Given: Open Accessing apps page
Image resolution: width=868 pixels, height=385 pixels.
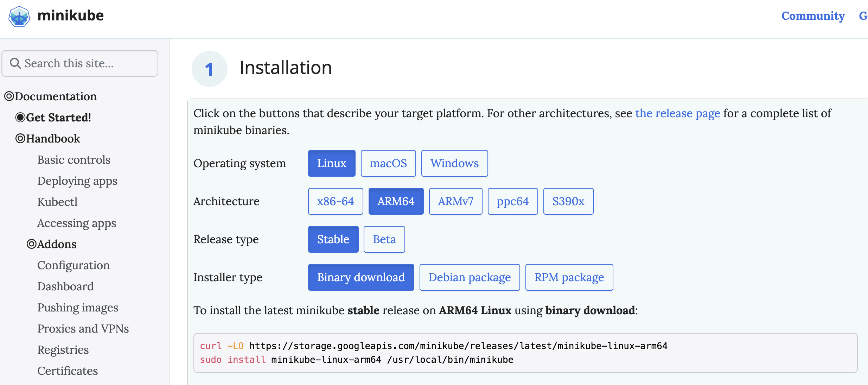Looking at the screenshot, I should 77,223.
